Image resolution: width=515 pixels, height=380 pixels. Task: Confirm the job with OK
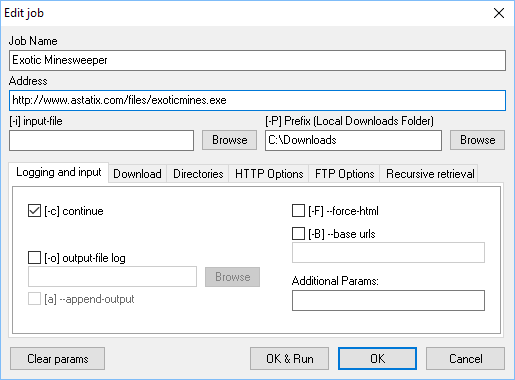pyautogui.click(x=377, y=359)
